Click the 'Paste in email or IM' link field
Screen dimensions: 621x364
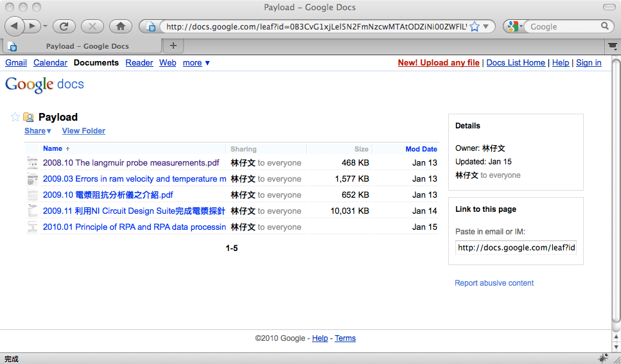coord(516,248)
